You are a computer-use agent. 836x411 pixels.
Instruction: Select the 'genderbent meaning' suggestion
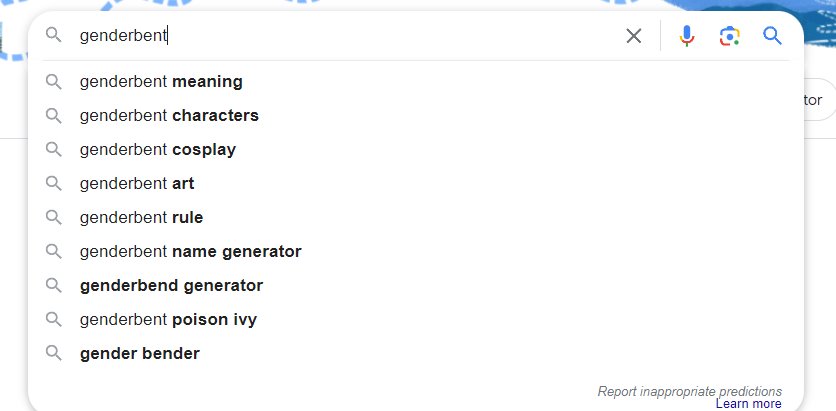coord(161,82)
